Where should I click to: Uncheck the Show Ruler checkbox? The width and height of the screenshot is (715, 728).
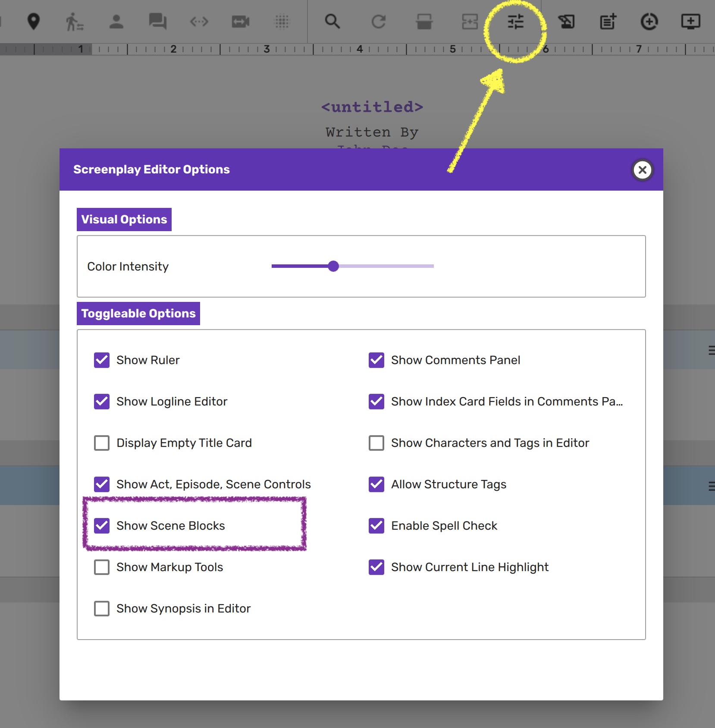[102, 360]
